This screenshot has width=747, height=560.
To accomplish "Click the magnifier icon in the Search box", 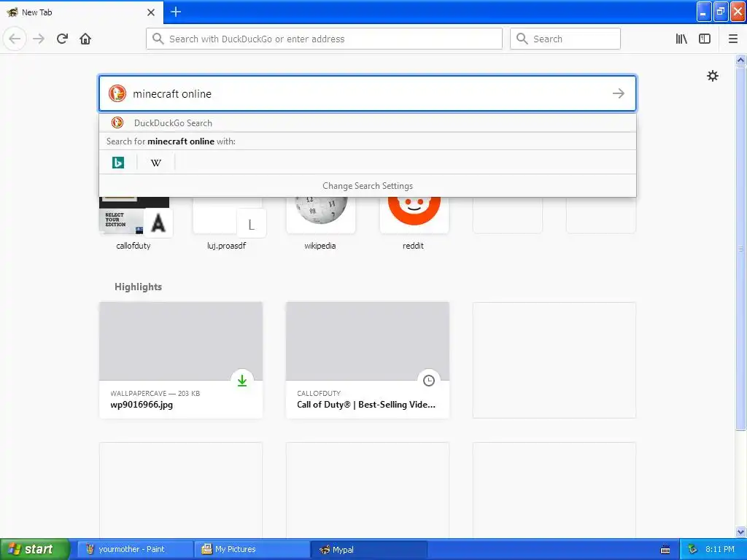I will click(x=522, y=39).
